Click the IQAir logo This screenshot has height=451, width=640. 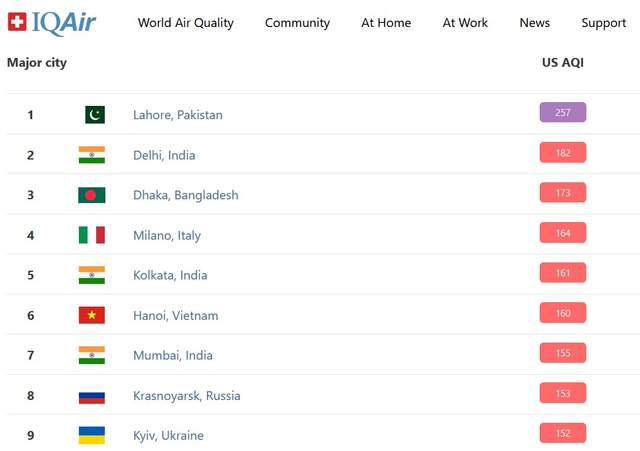52,22
